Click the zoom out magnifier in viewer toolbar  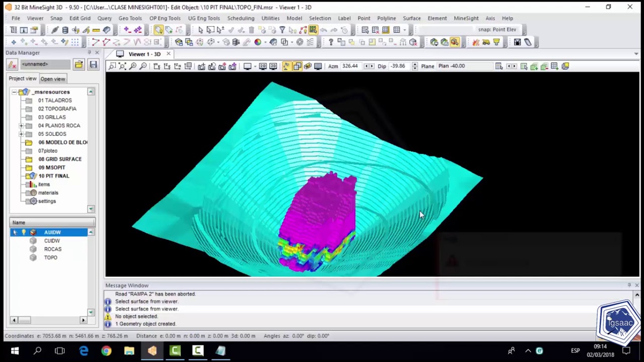tap(143, 66)
